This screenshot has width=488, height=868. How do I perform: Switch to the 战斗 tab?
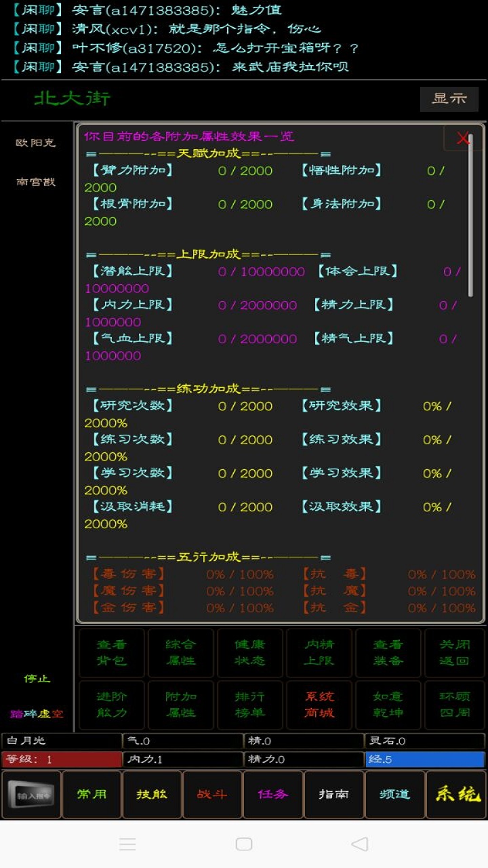pos(212,795)
